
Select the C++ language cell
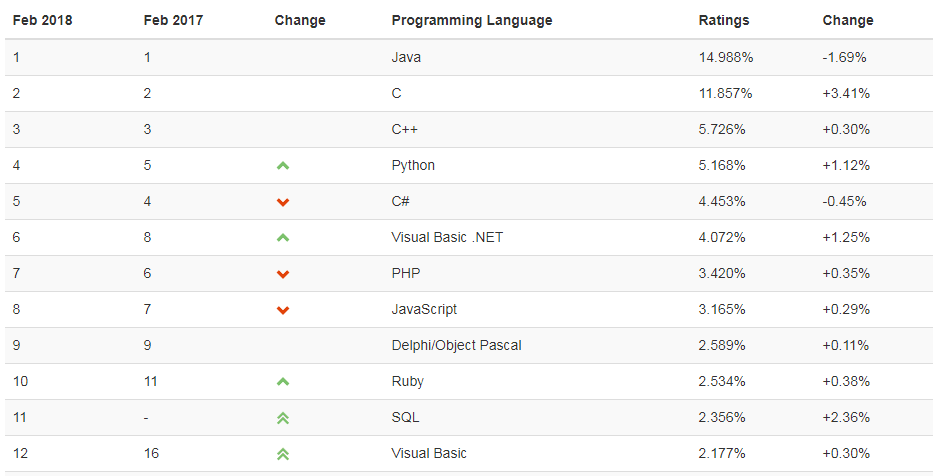pos(406,129)
